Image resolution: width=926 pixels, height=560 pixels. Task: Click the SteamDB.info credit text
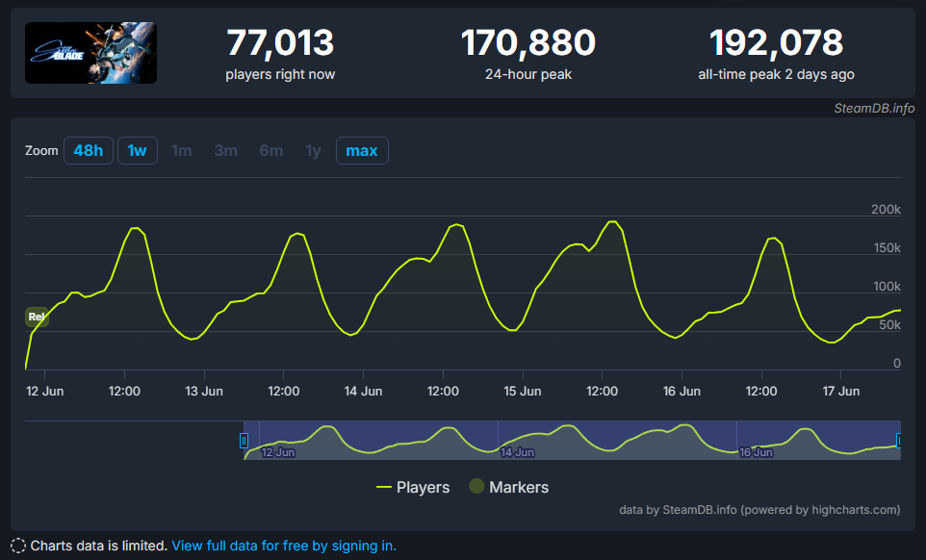click(874, 108)
